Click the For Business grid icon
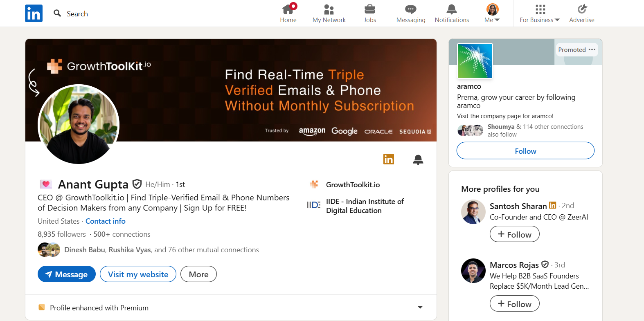 [540, 9]
